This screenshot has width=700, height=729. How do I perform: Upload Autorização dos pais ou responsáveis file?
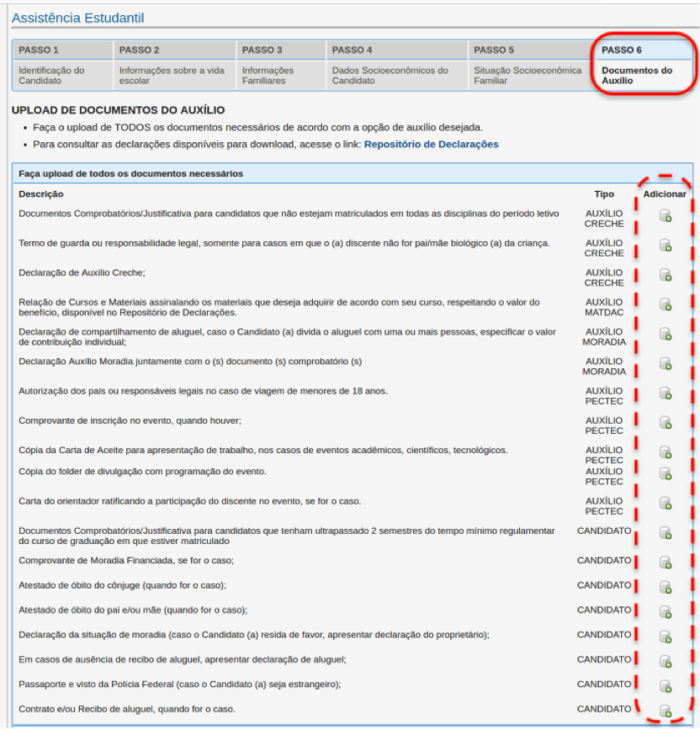(666, 394)
